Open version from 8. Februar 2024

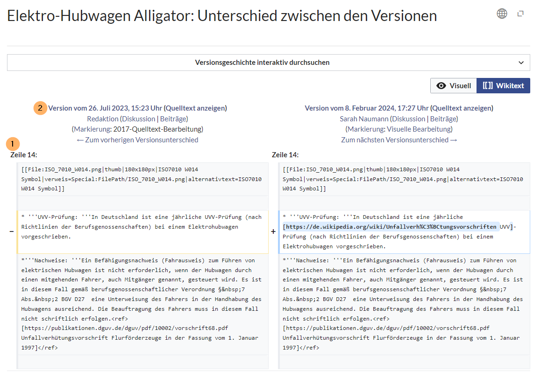click(x=366, y=108)
